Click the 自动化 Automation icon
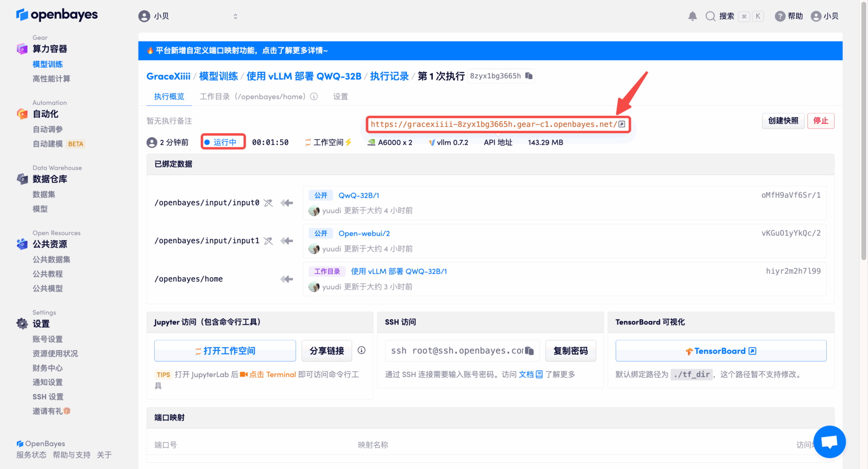 [x=22, y=114]
